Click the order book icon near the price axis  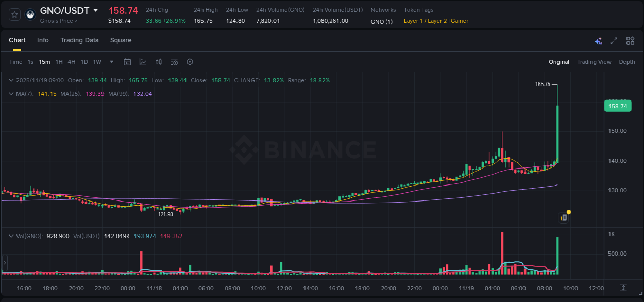point(563,217)
